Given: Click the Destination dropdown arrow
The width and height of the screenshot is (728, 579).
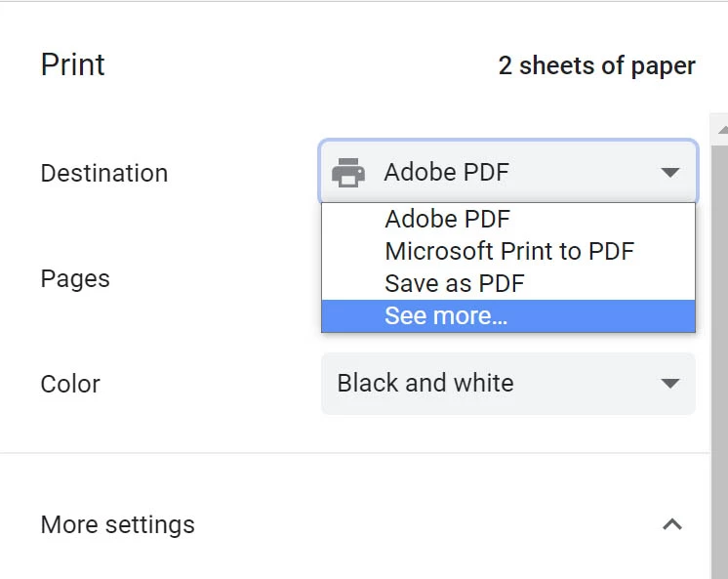Looking at the screenshot, I should click(x=669, y=173).
